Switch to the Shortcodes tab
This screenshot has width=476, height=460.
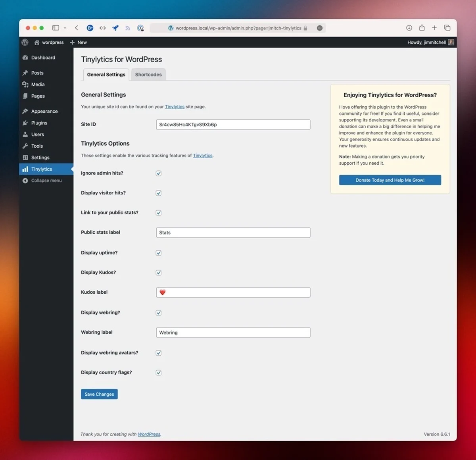click(148, 74)
